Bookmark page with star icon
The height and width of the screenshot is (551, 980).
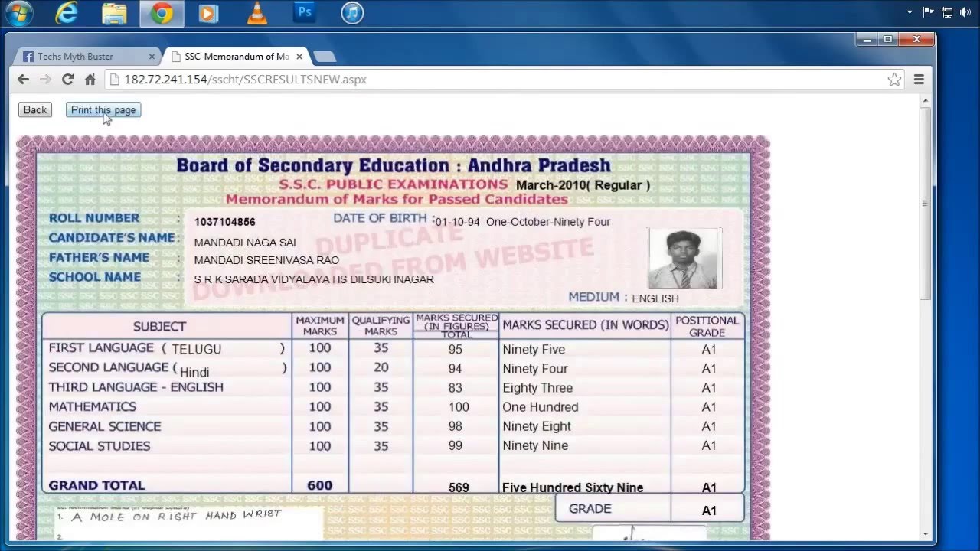[x=893, y=80]
